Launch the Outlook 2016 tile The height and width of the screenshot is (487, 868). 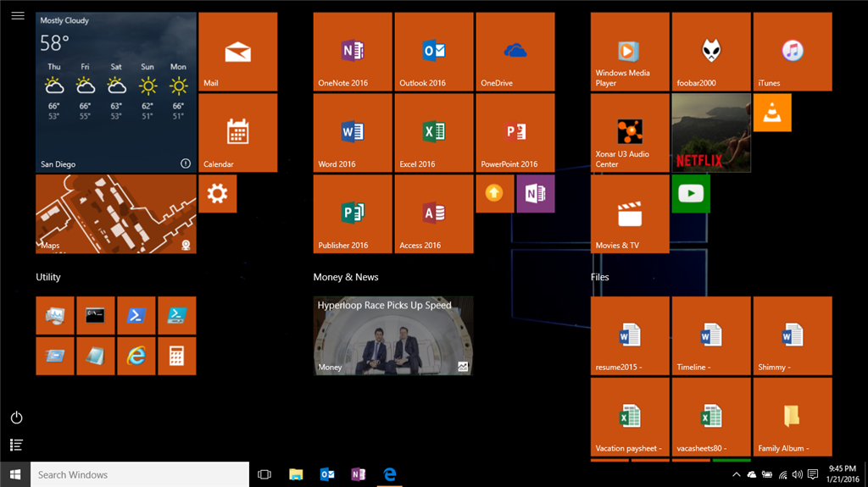[x=434, y=52]
